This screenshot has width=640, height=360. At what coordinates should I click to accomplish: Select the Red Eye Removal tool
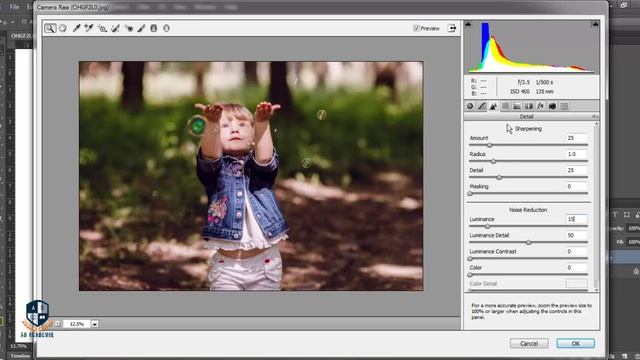tap(128, 28)
